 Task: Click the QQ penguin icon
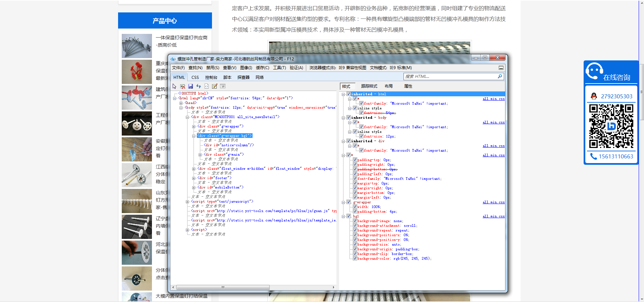coord(594,96)
